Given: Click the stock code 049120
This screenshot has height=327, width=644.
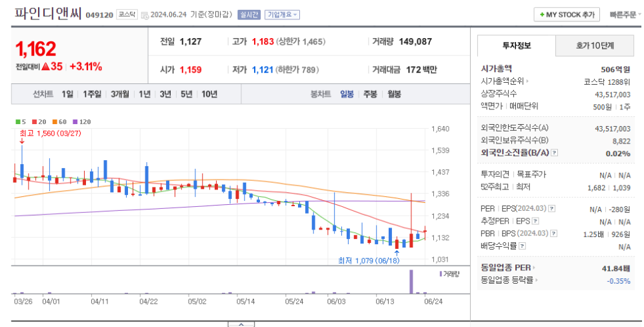Looking at the screenshot, I should 99,15.
